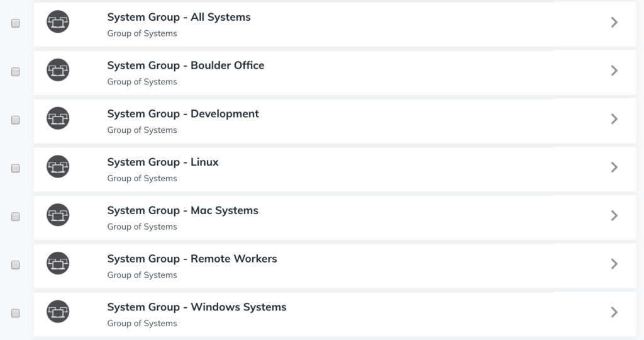Click the Development group systems icon
The width and height of the screenshot is (644, 340).
tap(58, 118)
